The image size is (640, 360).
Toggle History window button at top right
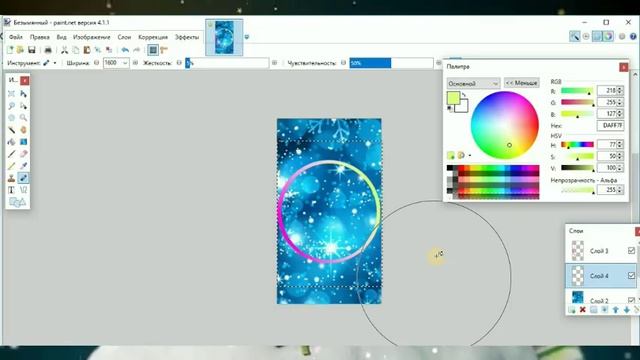[x=586, y=36]
